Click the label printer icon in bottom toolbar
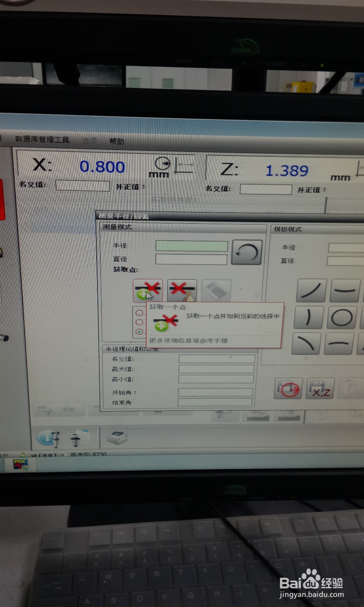The width and height of the screenshot is (364, 607). (117, 437)
